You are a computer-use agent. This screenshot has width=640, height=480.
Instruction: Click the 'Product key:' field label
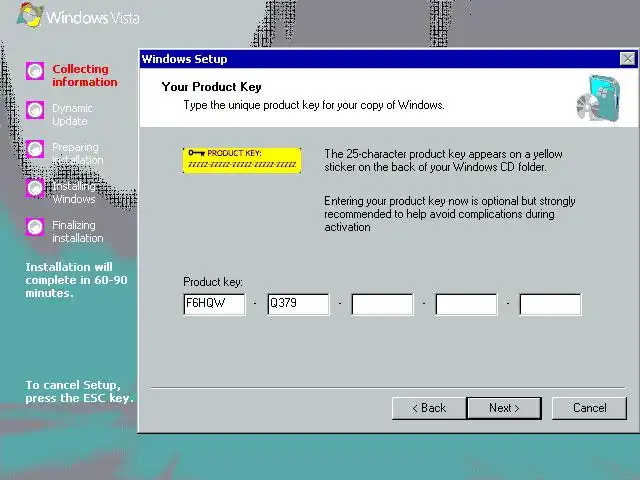(213, 282)
